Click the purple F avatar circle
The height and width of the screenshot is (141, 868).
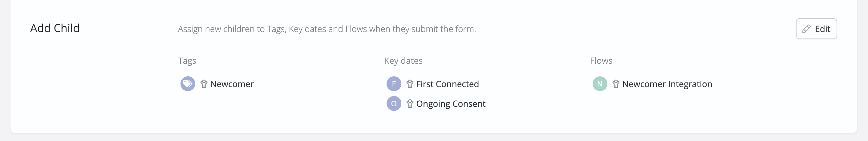tap(394, 84)
